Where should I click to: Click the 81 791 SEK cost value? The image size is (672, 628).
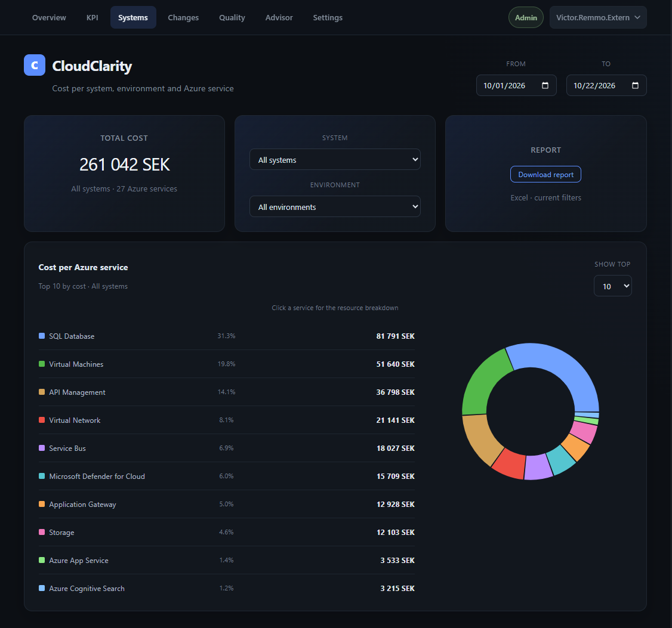tap(395, 336)
